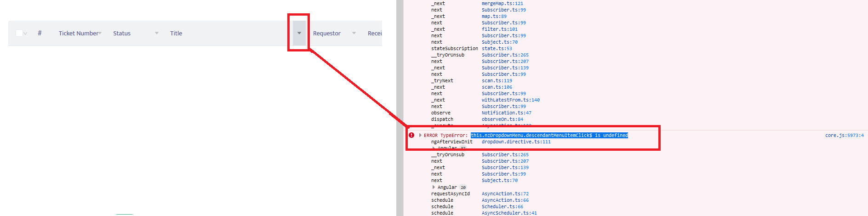The image size is (868, 216).
Task: Open the selection chevron beside header checkbox
Action: pos(25,34)
